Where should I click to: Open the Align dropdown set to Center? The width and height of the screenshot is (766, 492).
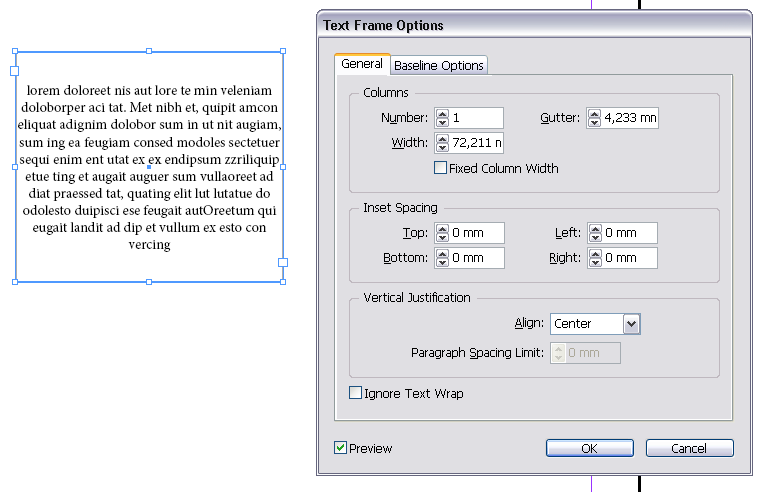595,324
